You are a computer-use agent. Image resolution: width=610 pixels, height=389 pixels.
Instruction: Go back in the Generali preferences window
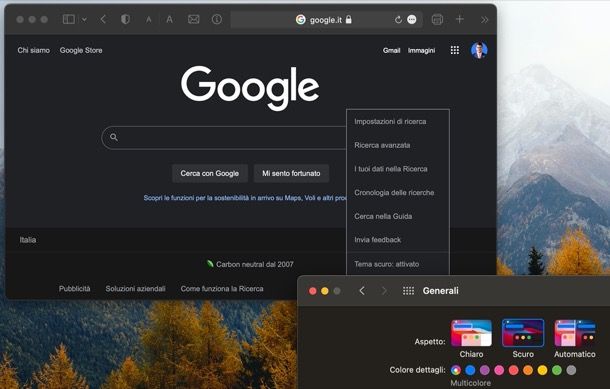[x=362, y=291]
